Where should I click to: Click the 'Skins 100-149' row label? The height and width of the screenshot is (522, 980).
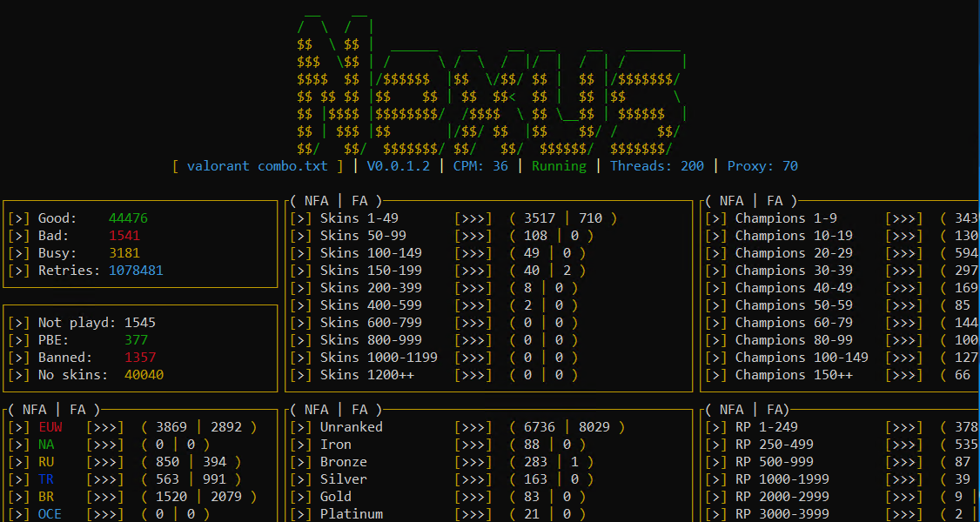click(372, 253)
